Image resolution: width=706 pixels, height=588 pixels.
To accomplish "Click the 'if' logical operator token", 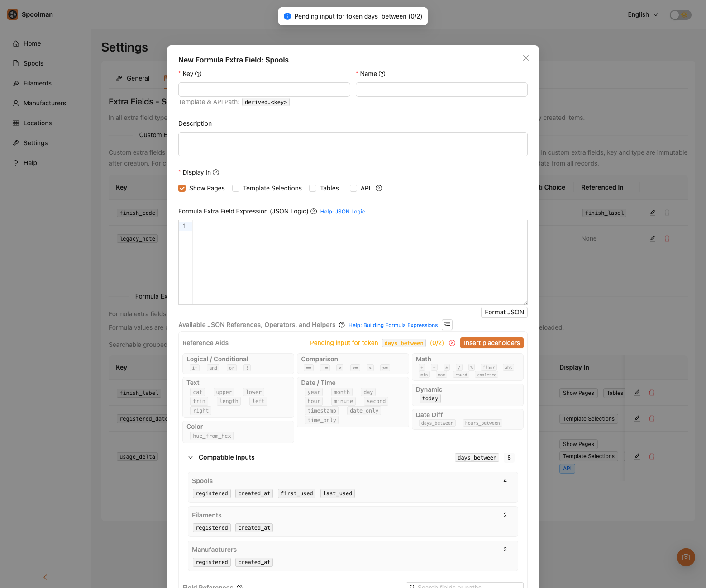I will point(195,368).
